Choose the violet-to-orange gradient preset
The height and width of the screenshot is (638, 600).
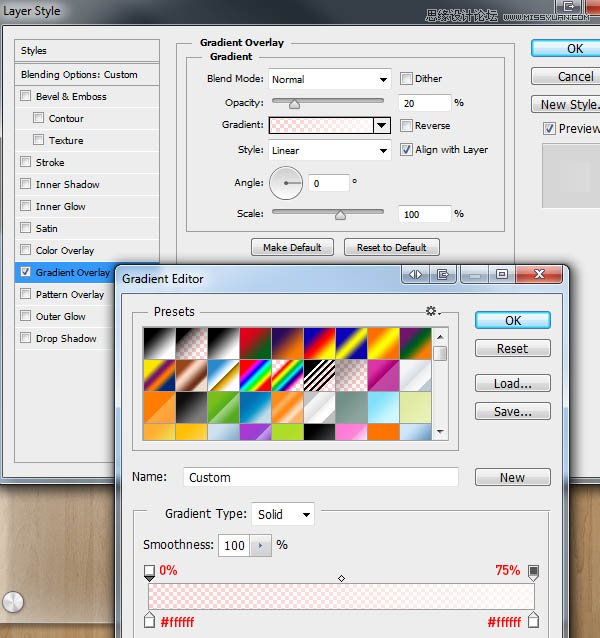(x=287, y=343)
